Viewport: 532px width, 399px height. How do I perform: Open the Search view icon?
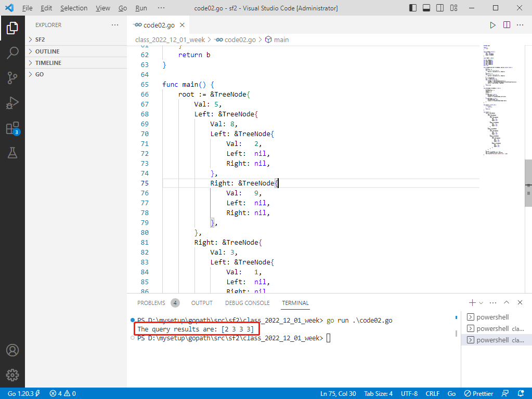tap(12, 53)
